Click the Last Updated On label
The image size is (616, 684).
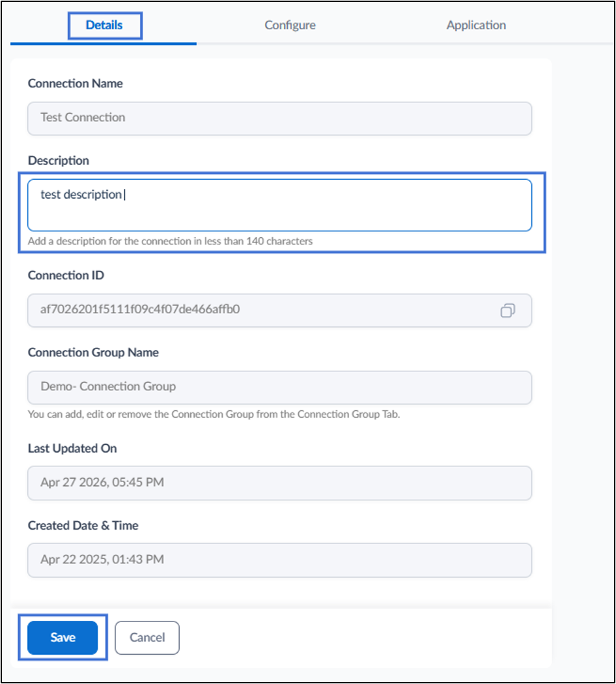(72, 448)
